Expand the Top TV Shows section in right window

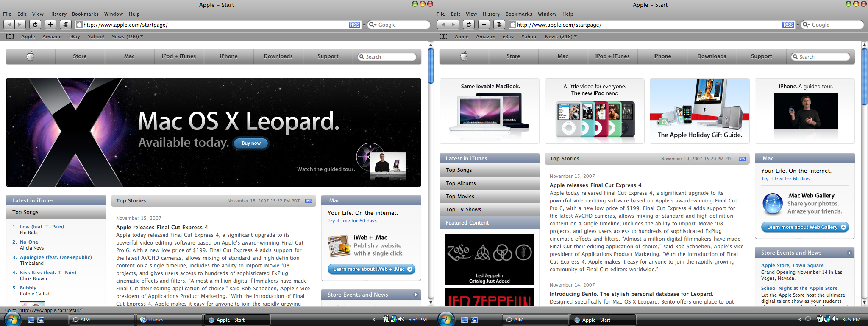tap(490, 210)
